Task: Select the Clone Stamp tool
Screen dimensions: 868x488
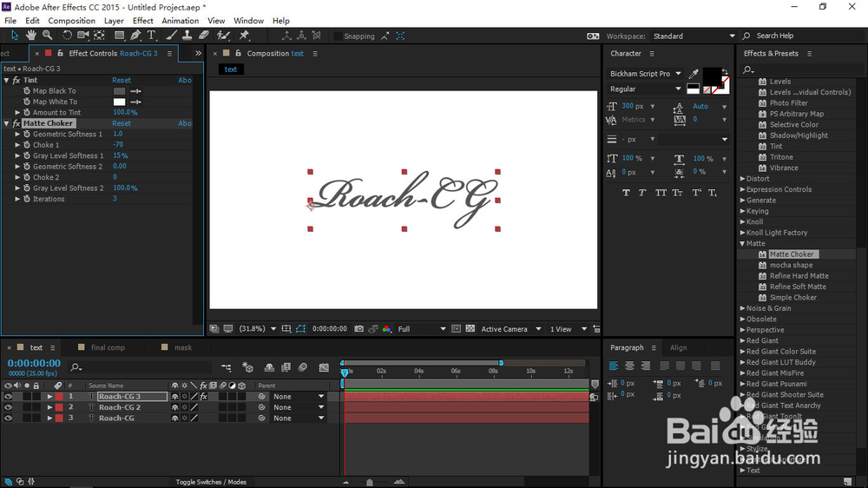Action: click(x=187, y=36)
